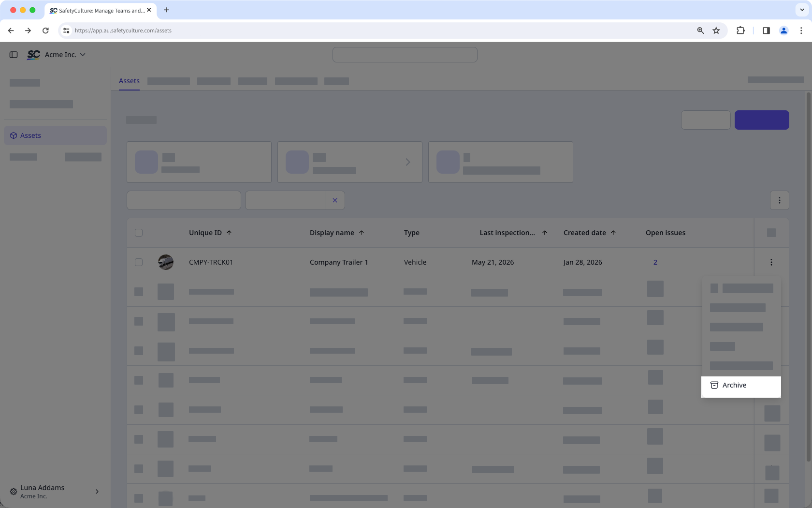This screenshot has width=812, height=508.
Task: Open the browser side panel icon
Action: (766, 30)
